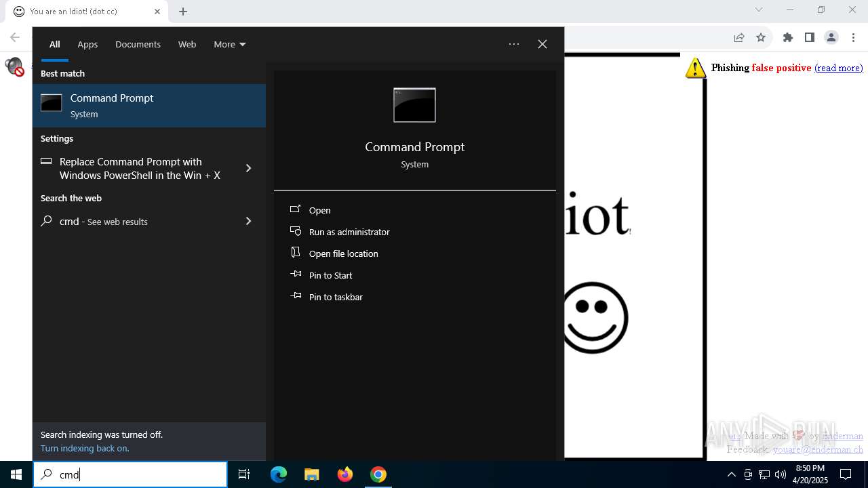Click the muted sound icon on the page
The width and height of the screenshot is (868, 488).
pyautogui.click(x=14, y=66)
